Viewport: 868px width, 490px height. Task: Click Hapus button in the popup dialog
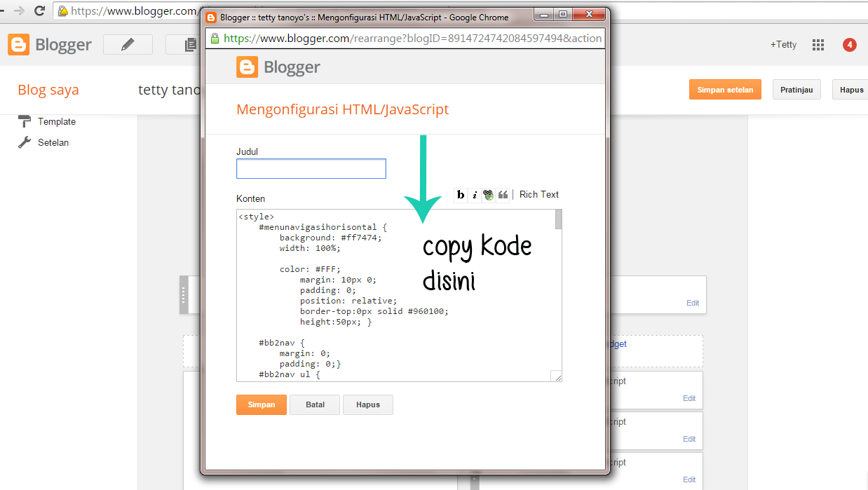click(368, 404)
